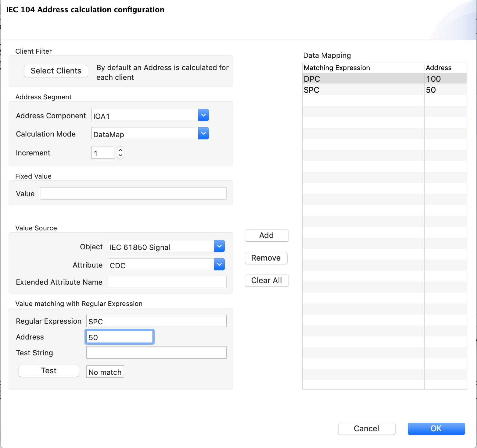The height and width of the screenshot is (448, 477).
Task: Click the Increment number field
Action: coord(102,153)
